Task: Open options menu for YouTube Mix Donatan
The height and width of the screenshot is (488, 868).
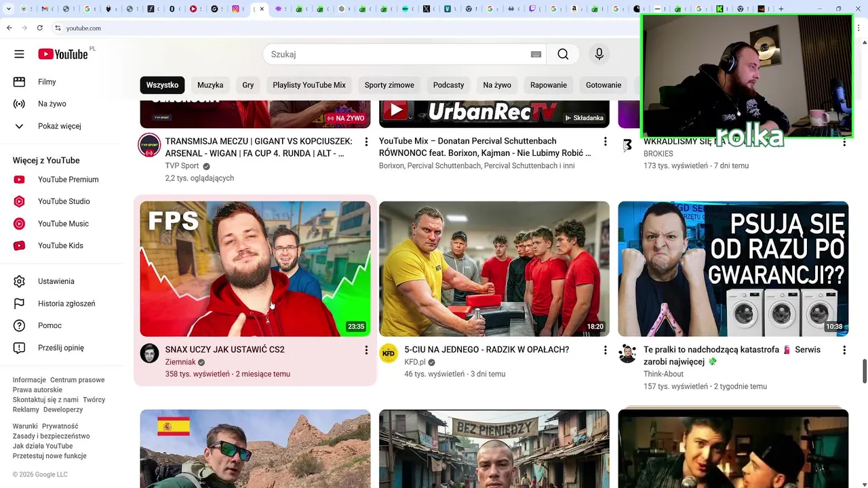Action: click(x=606, y=142)
